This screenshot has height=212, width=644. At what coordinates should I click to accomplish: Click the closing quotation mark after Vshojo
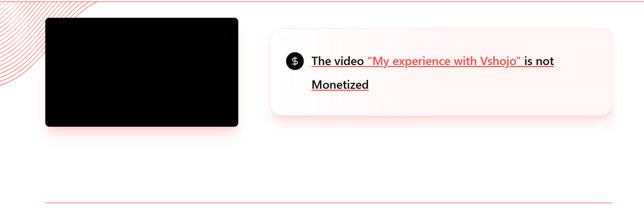(x=518, y=58)
